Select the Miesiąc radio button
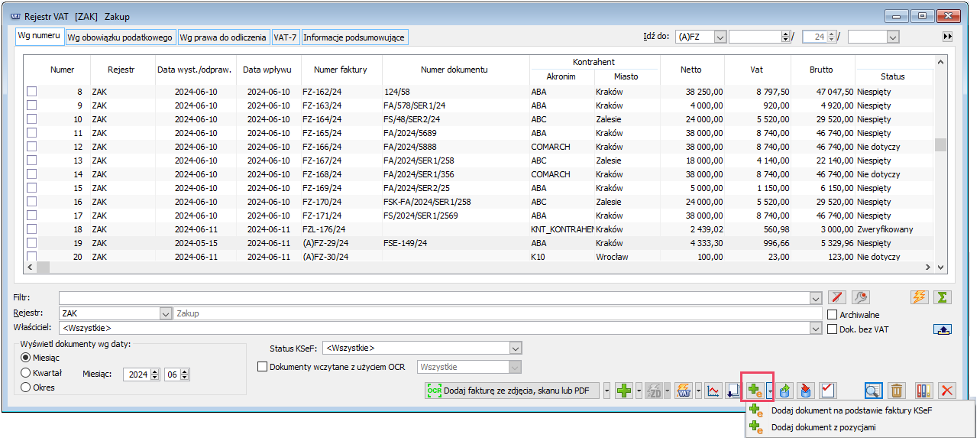Image resolution: width=980 pixels, height=441 pixels. point(26,358)
